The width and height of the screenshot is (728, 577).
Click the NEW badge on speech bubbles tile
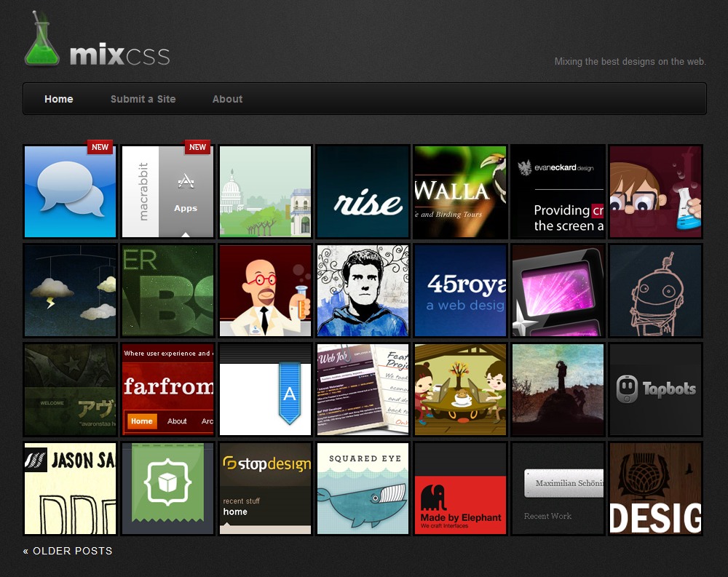100,147
